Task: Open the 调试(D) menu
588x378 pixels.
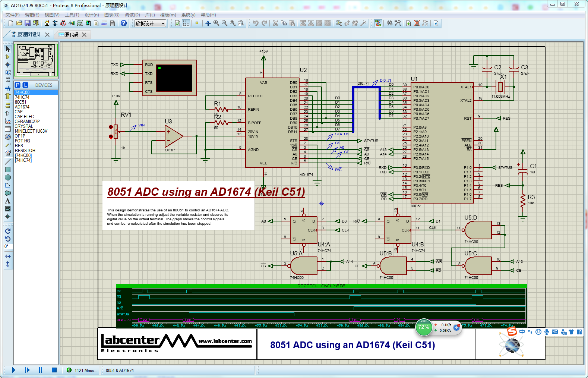Action: pyautogui.click(x=132, y=15)
